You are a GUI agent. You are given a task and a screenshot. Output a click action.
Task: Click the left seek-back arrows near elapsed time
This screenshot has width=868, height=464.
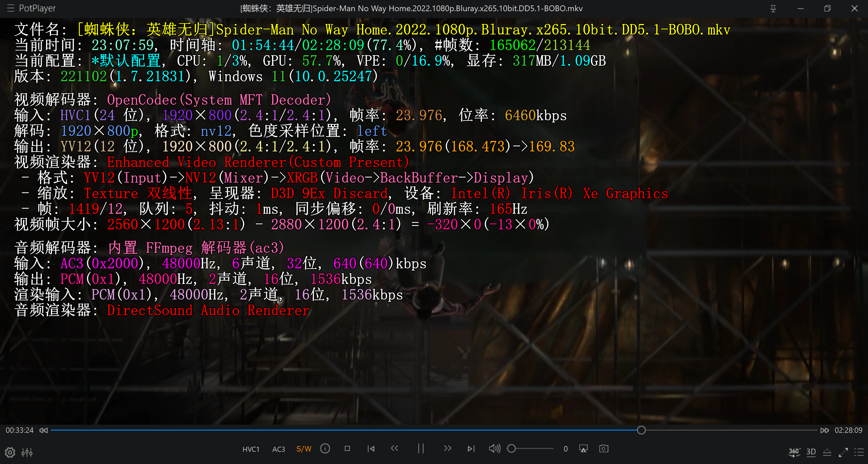tap(43, 430)
